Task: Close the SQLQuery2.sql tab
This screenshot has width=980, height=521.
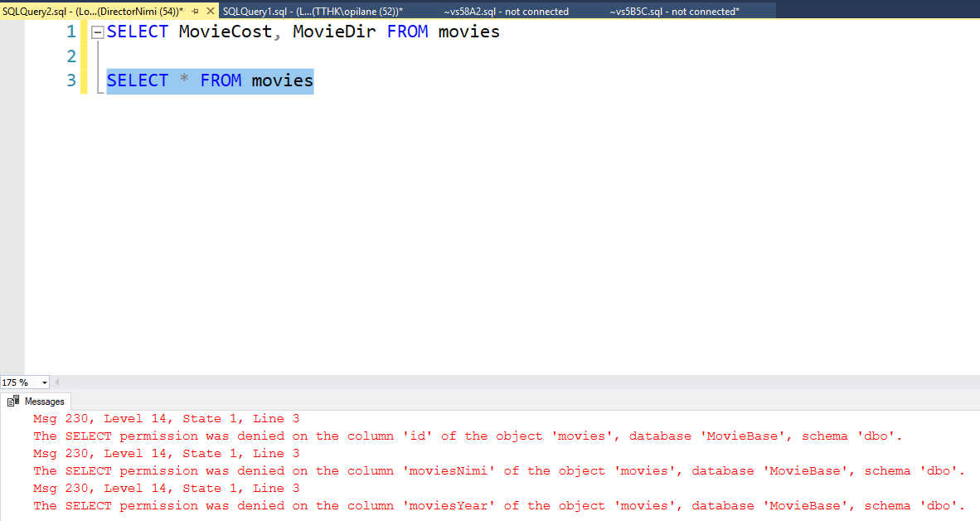Action: (x=210, y=11)
